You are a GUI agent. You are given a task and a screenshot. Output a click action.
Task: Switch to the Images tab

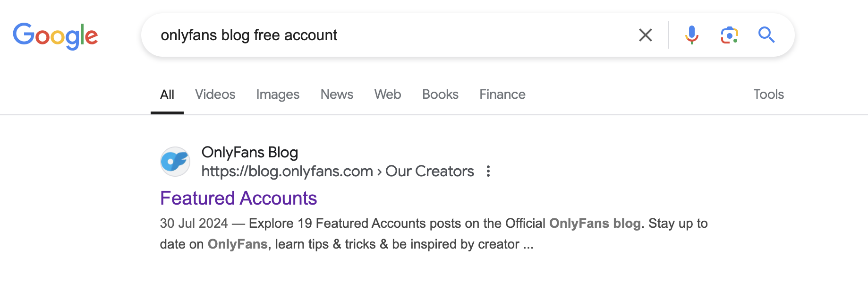click(277, 94)
